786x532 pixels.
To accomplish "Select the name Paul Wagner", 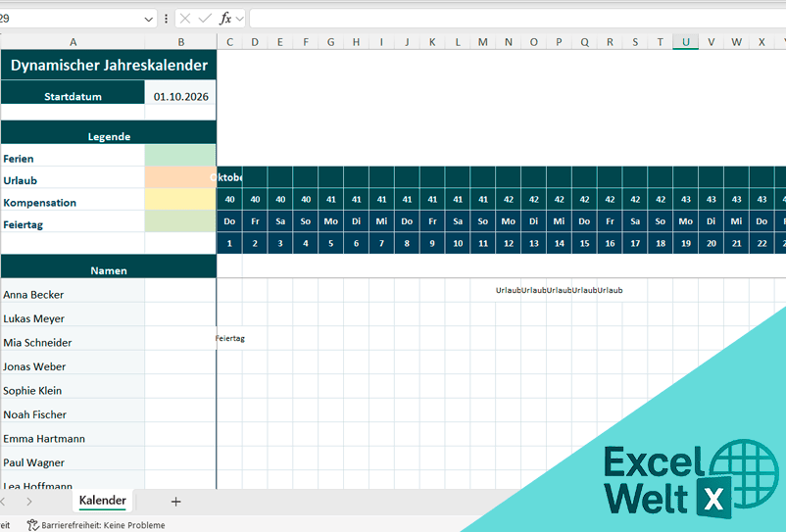I will tap(33, 462).
